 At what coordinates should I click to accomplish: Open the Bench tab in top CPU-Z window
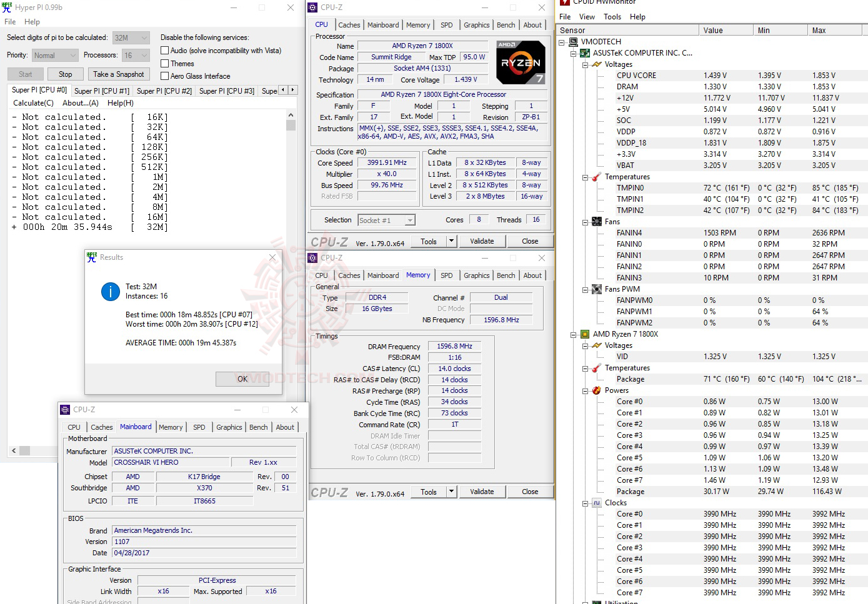[x=506, y=25]
